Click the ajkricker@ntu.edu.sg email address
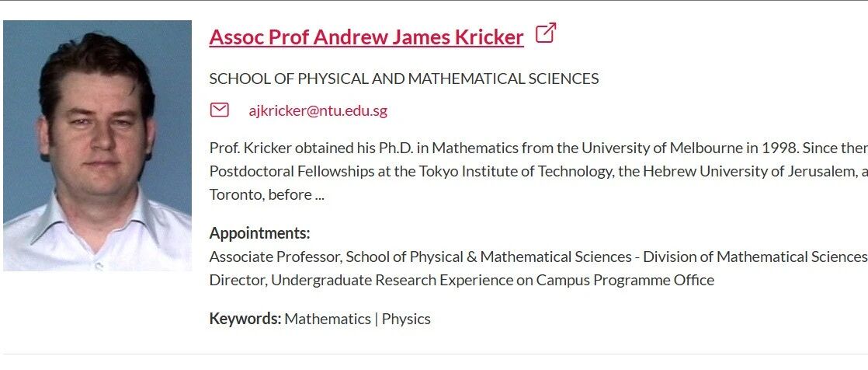Screen dimensions: 868x370 (x=318, y=111)
